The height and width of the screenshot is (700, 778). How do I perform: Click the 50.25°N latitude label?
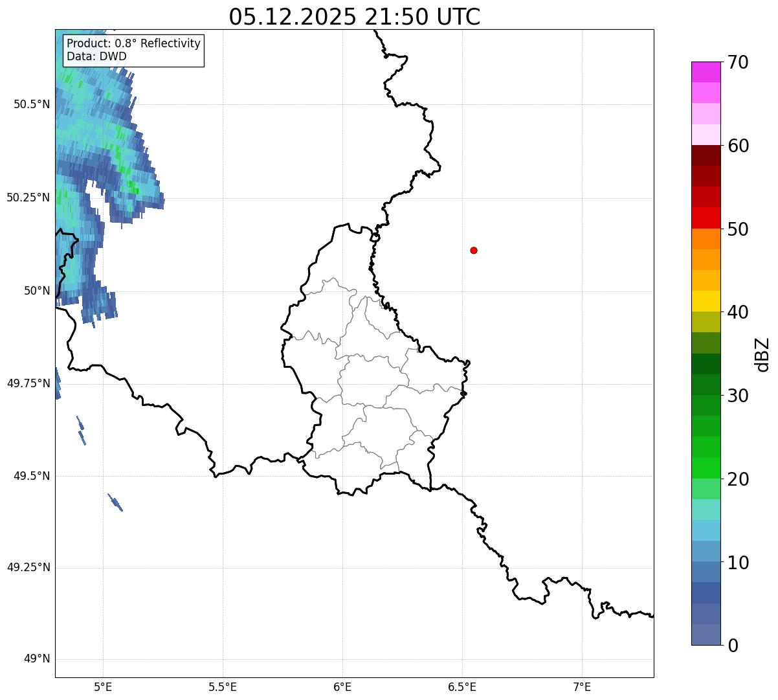pyautogui.click(x=28, y=198)
